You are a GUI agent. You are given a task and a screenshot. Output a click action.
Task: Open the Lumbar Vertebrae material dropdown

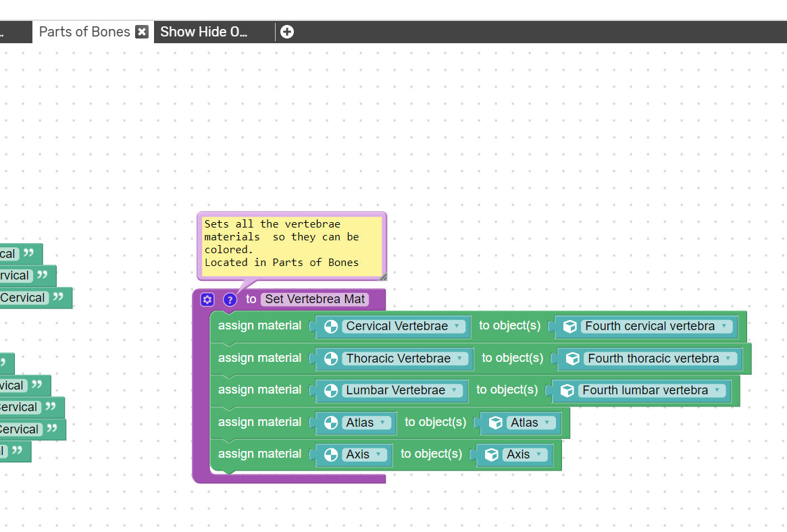click(x=401, y=391)
